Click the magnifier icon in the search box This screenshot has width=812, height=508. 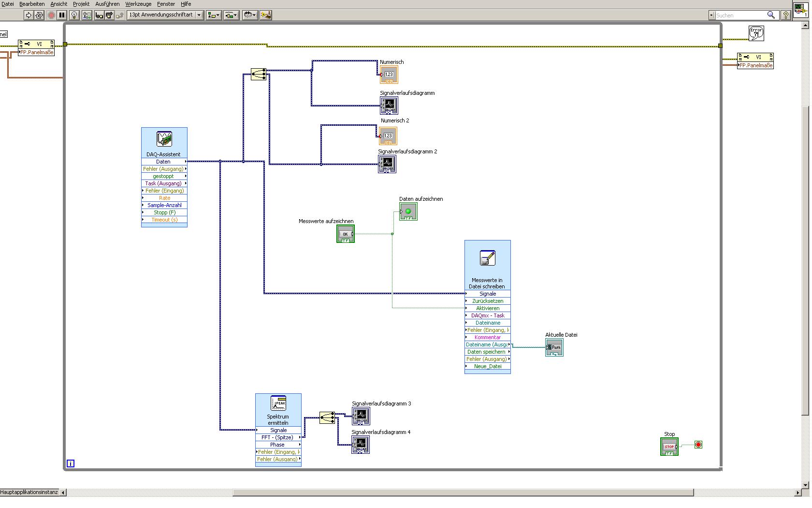(771, 15)
